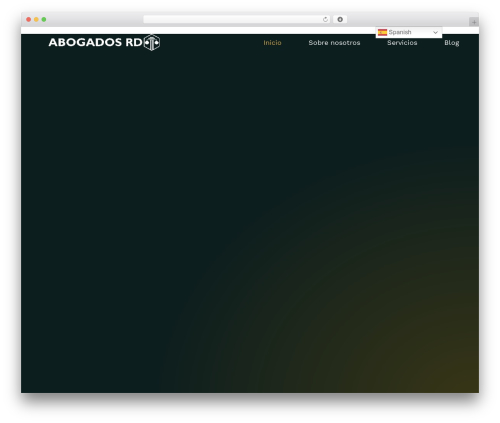This screenshot has height=423, width=500.
Task: Reload the page with the refresh icon
Action: coord(325,19)
